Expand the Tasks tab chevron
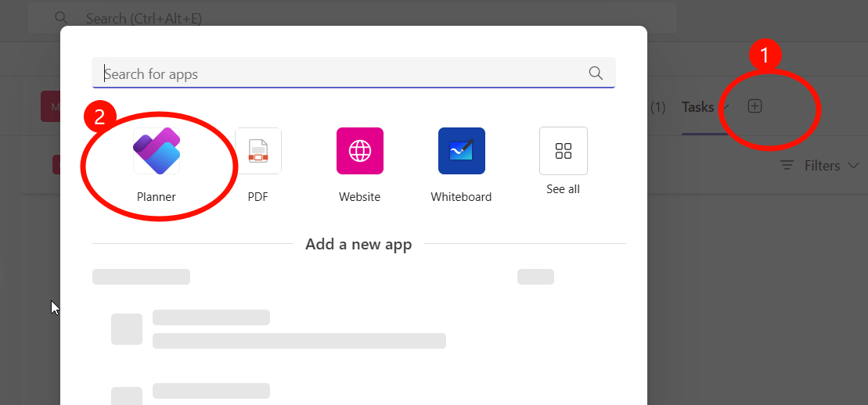Image resolution: width=868 pixels, height=405 pixels. tap(726, 106)
